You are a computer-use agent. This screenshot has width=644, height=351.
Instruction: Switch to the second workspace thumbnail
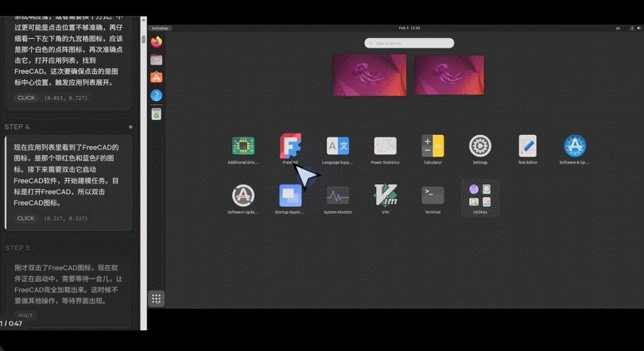448,75
